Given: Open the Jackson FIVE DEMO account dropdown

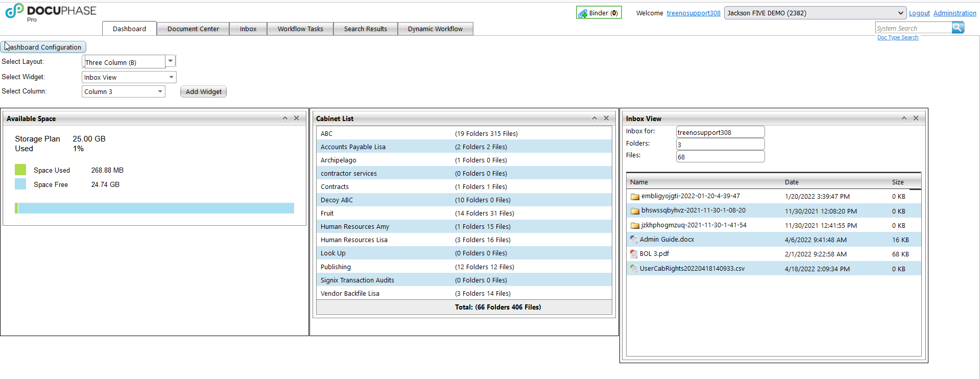Looking at the screenshot, I should coord(815,13).
